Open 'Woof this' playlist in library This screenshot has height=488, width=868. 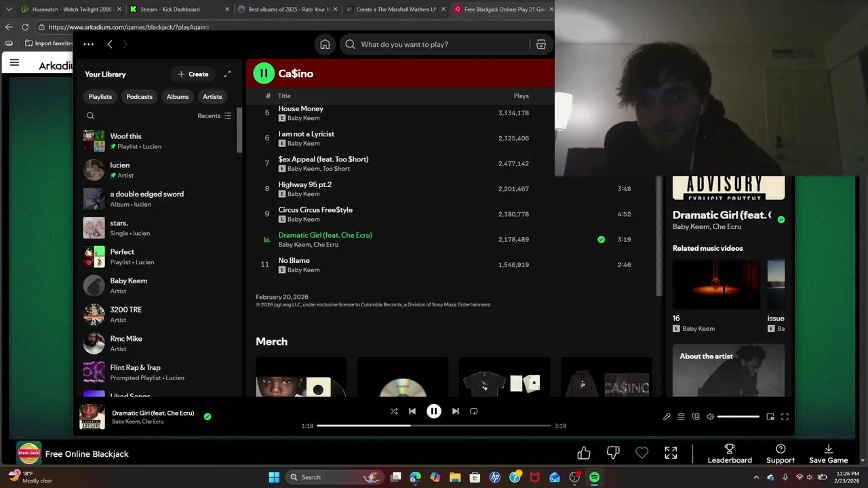[x=157, y=141]
